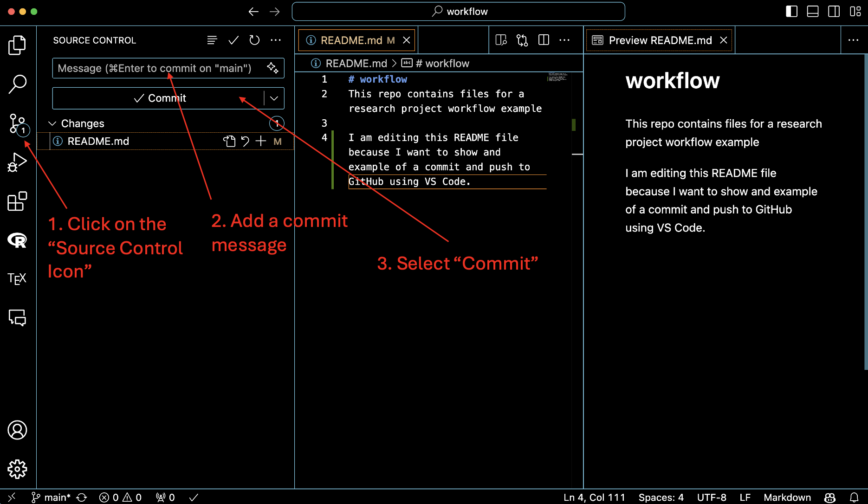Click the '# workflow' heading on line 1
Viewport: 868px width, 504px height.
pos(378,79)
